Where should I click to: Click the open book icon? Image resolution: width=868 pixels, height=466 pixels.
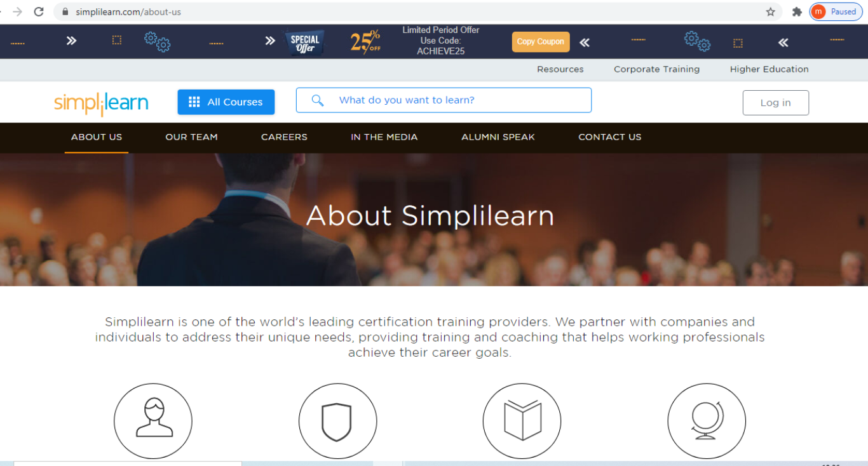coord(522,421)
